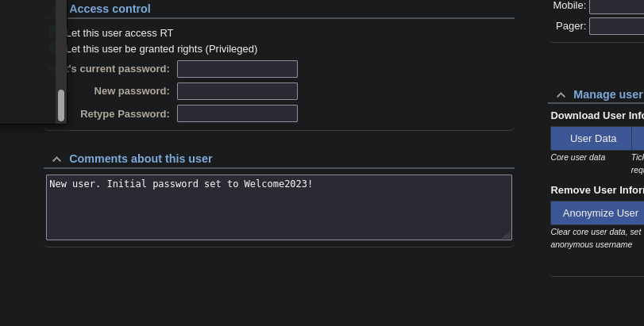Click the 'New password:' field label
The image size is (644, 326).
(x=131, y=91)
